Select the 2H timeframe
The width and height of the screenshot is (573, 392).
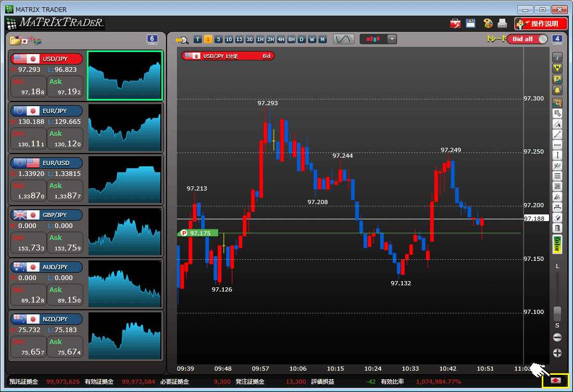[271, 39]
